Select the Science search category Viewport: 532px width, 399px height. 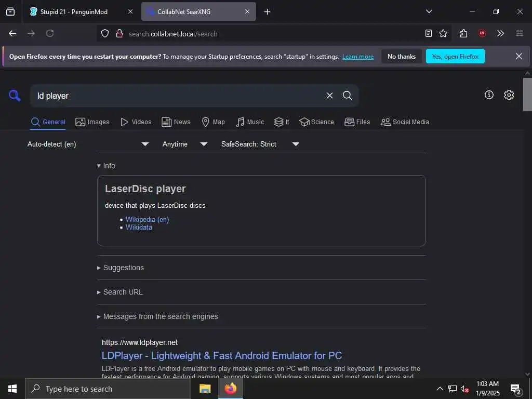pos(316,122)
